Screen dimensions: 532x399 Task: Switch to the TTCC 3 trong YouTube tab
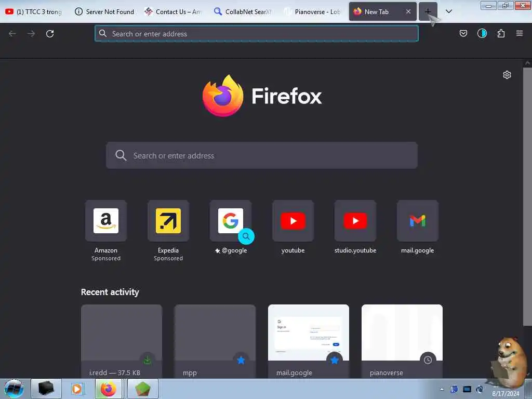34,11
